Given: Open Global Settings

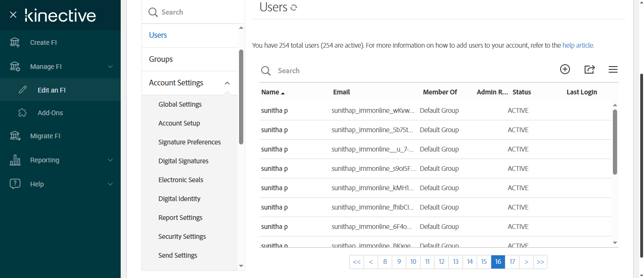Looking at the screenshot, I should click(180, 104).
